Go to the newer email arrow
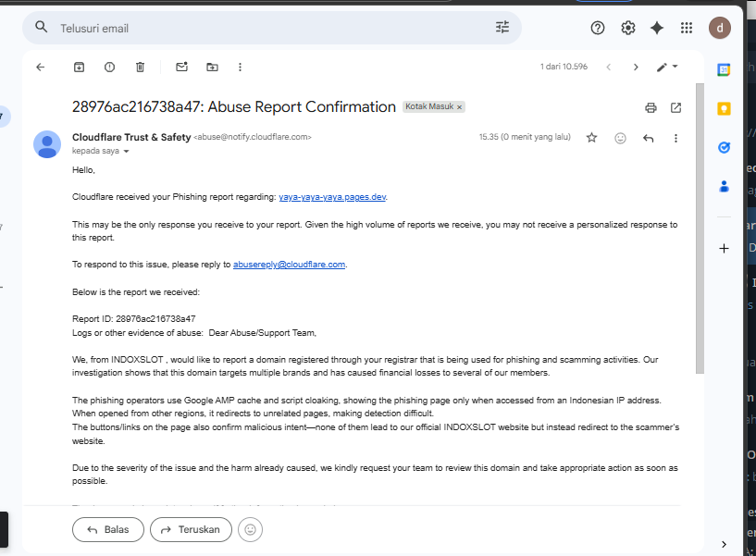 pyautogui.click(x=609, y=67)
